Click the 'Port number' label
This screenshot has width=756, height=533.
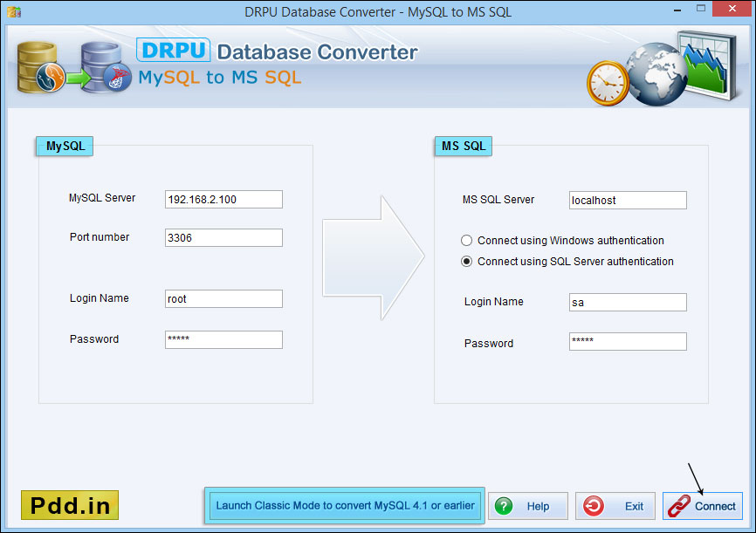(x=100, y=237)
